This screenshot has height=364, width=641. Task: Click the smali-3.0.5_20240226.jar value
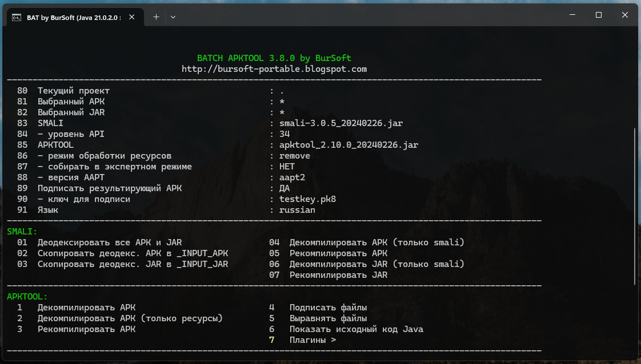pos(341,123)
